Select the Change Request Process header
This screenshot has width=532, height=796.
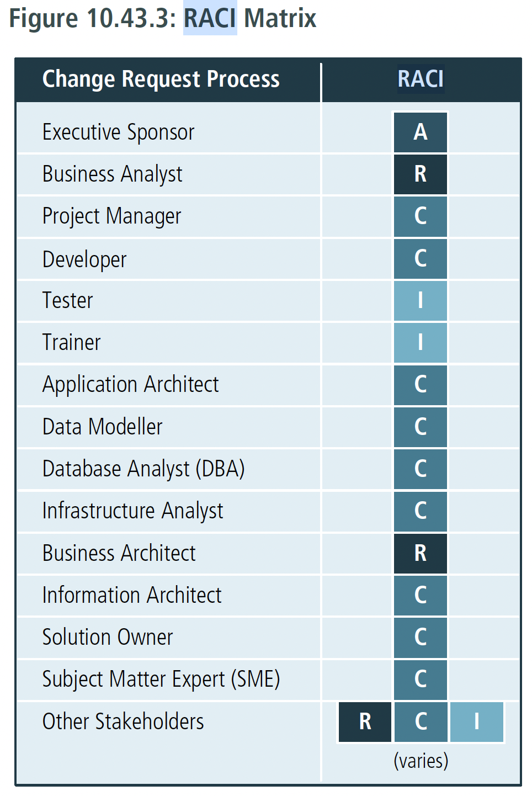click(161, 79)
